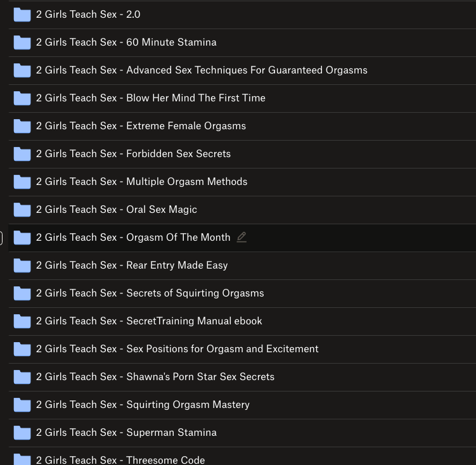The image size is (476, 465).
Task: Open Sex Positions for Orgasm and Excitement folder
Action: [x=177, y=349]
